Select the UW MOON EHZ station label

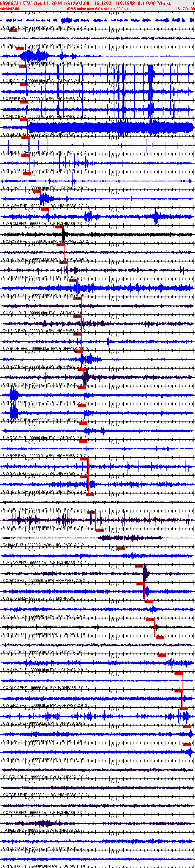[46, 866]
